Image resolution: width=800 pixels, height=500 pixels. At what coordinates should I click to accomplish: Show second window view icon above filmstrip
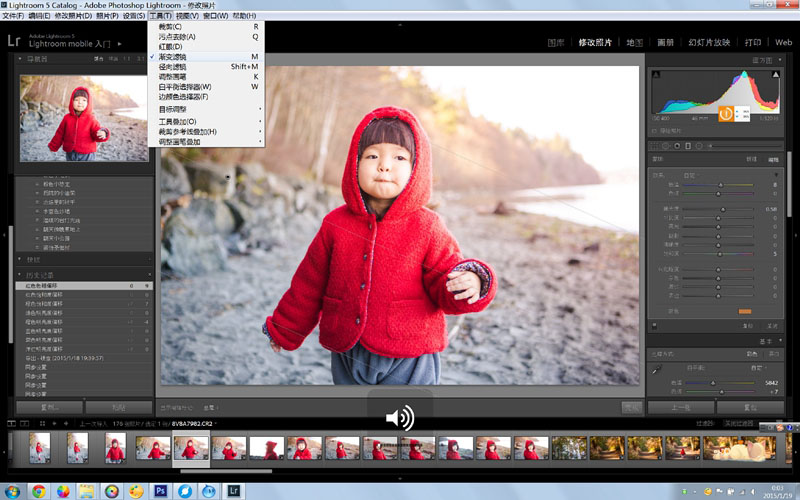point(24,423)
